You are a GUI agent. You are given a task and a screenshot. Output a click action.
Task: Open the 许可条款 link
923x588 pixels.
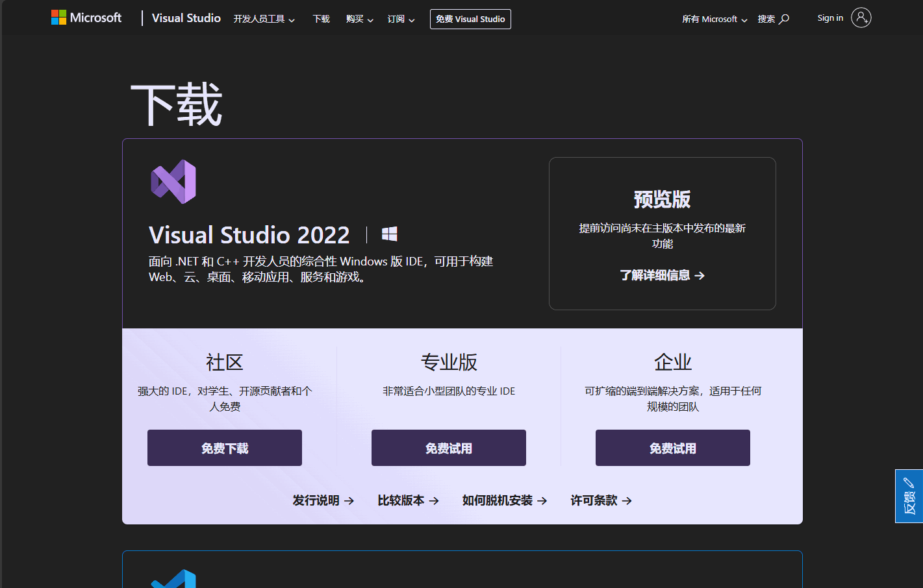click(601, 500)
